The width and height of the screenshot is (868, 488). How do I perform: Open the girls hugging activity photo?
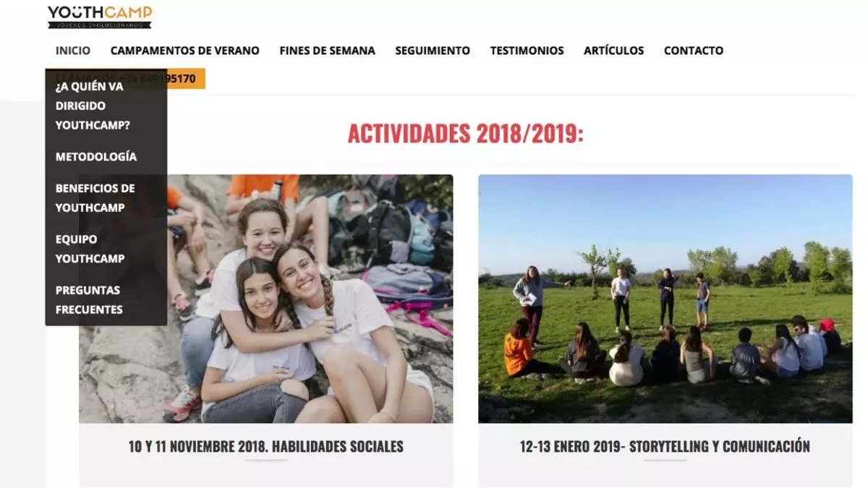tap(266, 299)
